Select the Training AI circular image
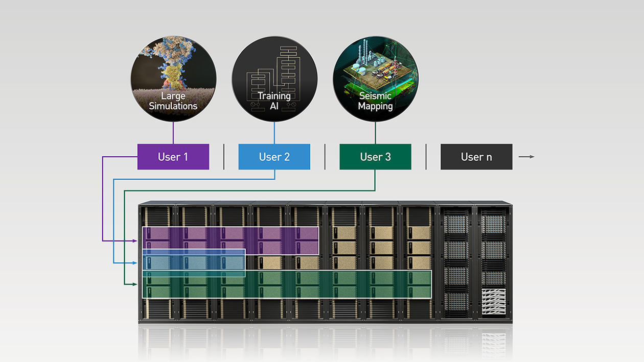 274,78
